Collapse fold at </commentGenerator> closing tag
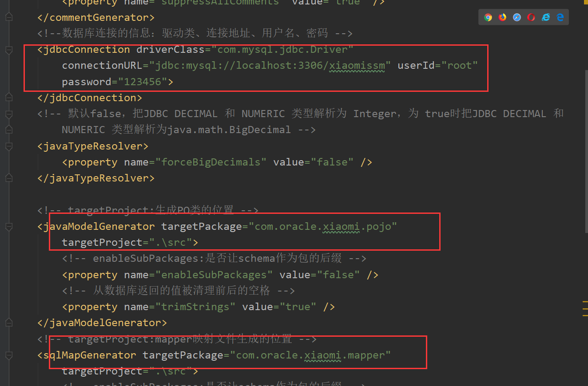Viewport: 588px width, 386px height. tap(8, 17)
